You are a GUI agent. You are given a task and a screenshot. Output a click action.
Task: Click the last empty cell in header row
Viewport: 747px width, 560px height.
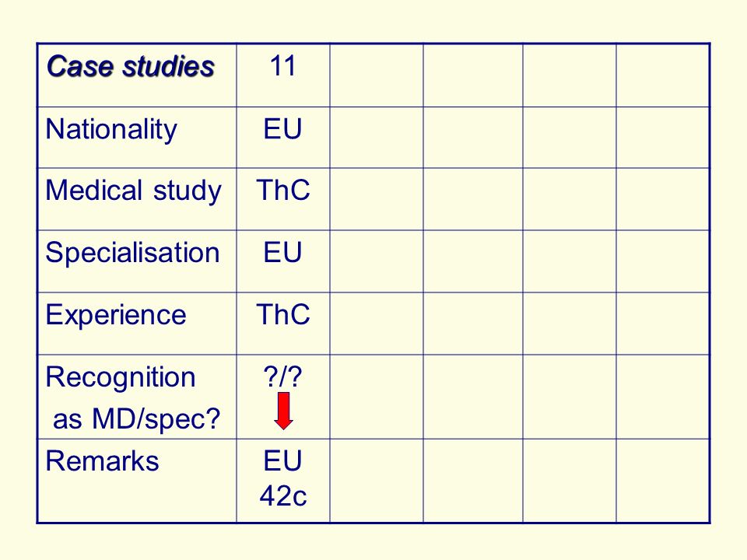click(663, 75)
